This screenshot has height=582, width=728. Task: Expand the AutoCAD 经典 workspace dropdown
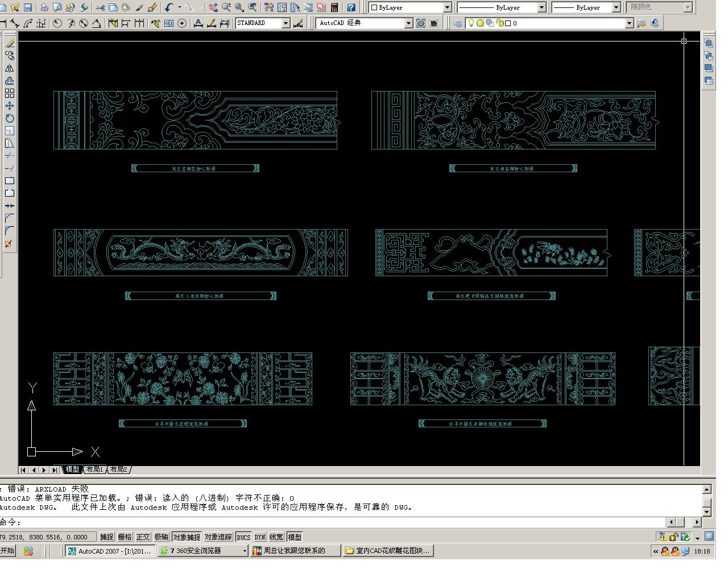click(408, 23)
